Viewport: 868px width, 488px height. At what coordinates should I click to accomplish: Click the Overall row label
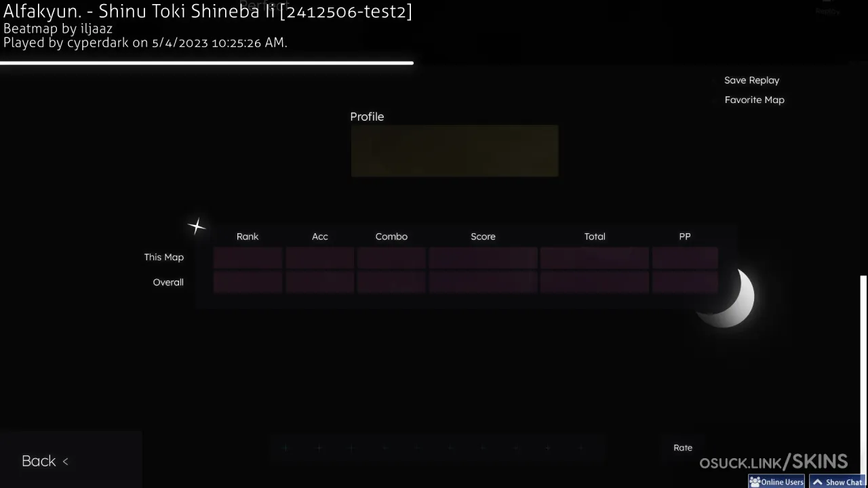pos(168,282)
